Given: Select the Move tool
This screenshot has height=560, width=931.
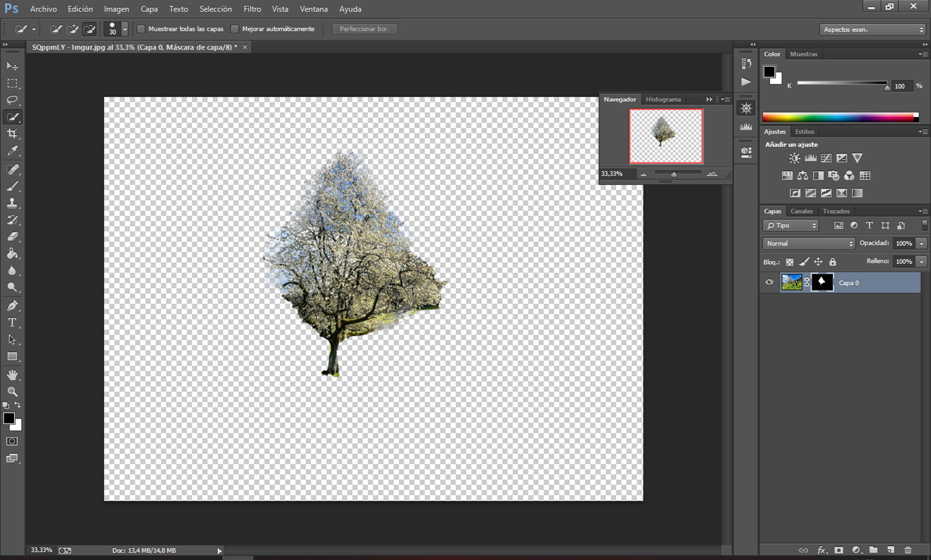Looking at the screenshot, I should (12, 66).
